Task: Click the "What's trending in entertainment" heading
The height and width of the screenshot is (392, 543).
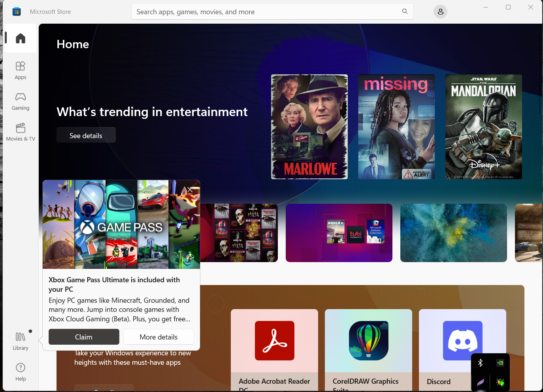Action: point(152,112)
